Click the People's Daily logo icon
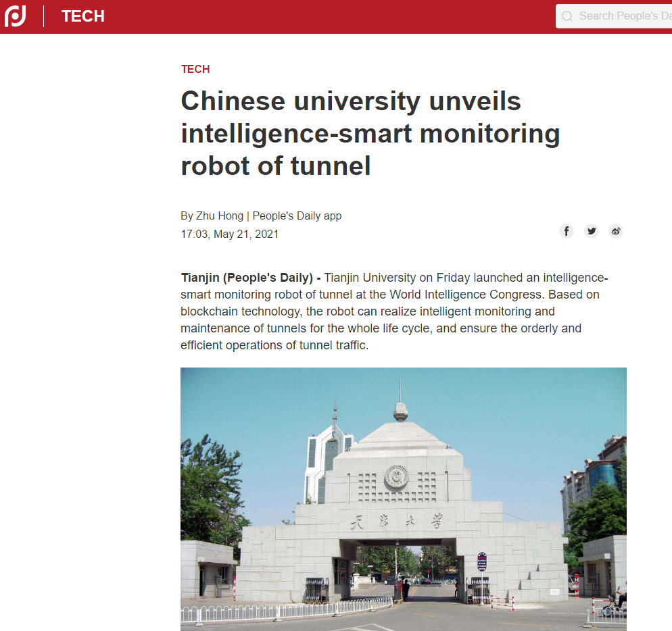The width and height of the screenshot is (672, 631). (16, 16)
